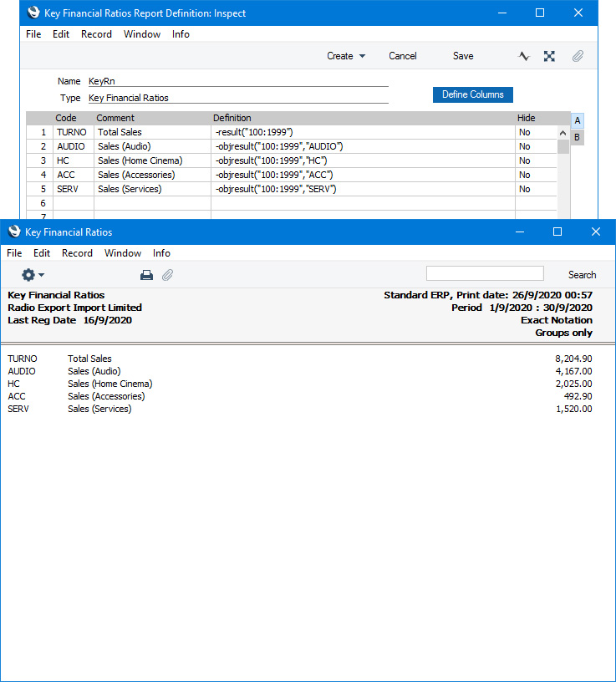Image resolution: width=616 pixels, height=682 pixels.
Task: Click the Define Columns button
Action: click(x=473, y=94)
